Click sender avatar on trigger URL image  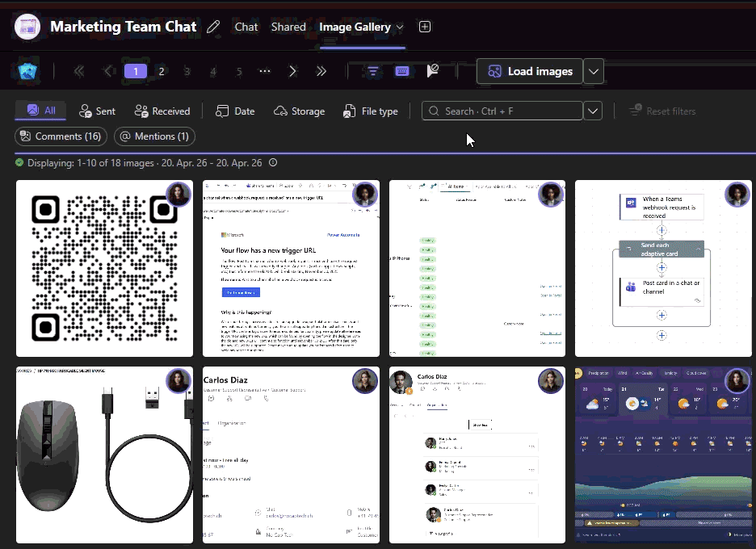pos(365,195)
